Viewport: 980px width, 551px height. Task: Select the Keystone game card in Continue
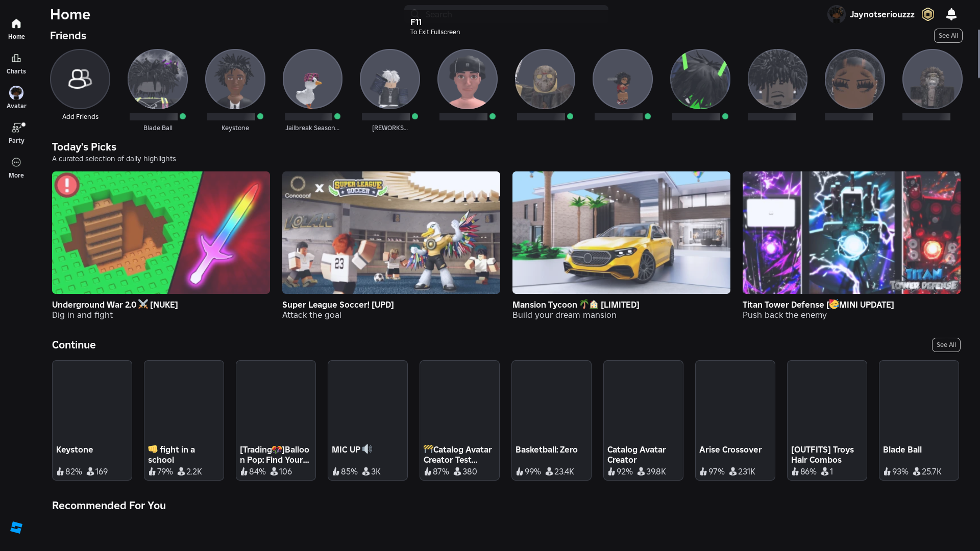click(92, 419)
